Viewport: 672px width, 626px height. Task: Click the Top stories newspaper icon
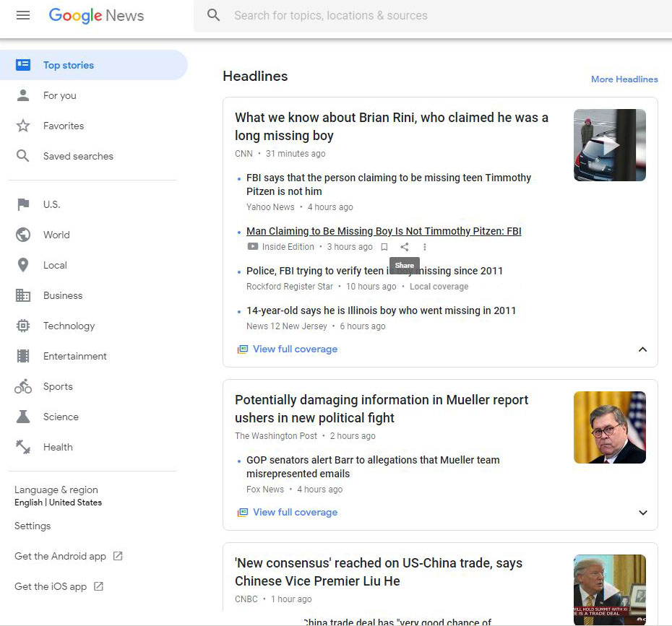click(x=23, y=65)
